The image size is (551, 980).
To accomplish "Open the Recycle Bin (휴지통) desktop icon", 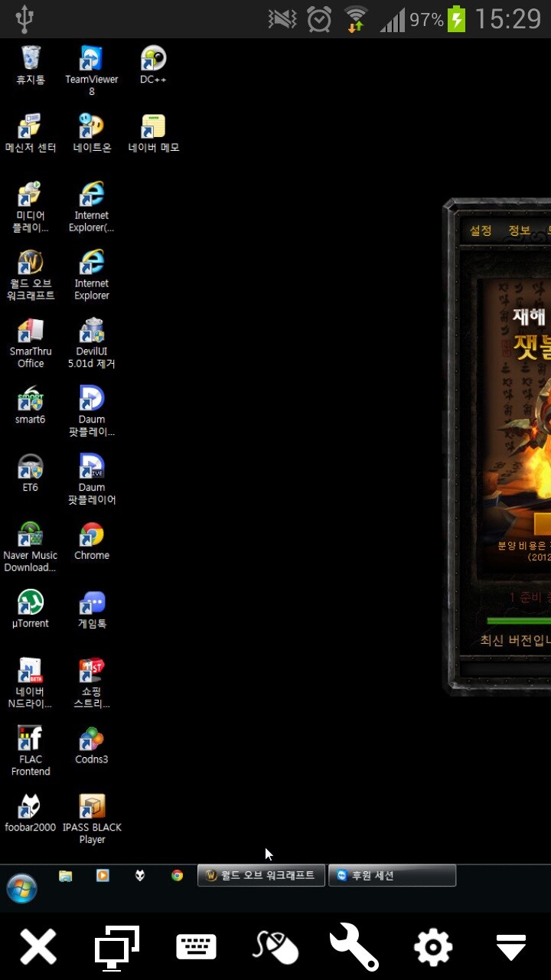I will 31,65.
